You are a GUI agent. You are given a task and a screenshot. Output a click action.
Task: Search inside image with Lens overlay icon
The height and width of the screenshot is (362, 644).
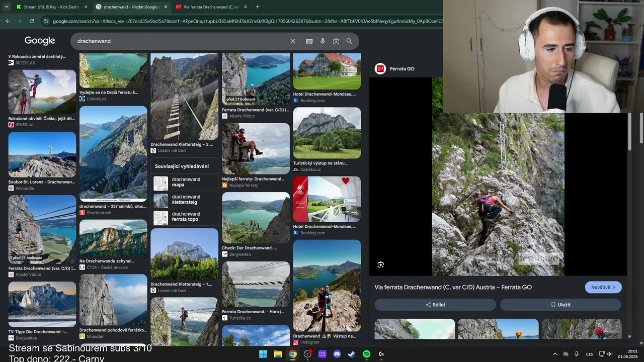[380, 264]
